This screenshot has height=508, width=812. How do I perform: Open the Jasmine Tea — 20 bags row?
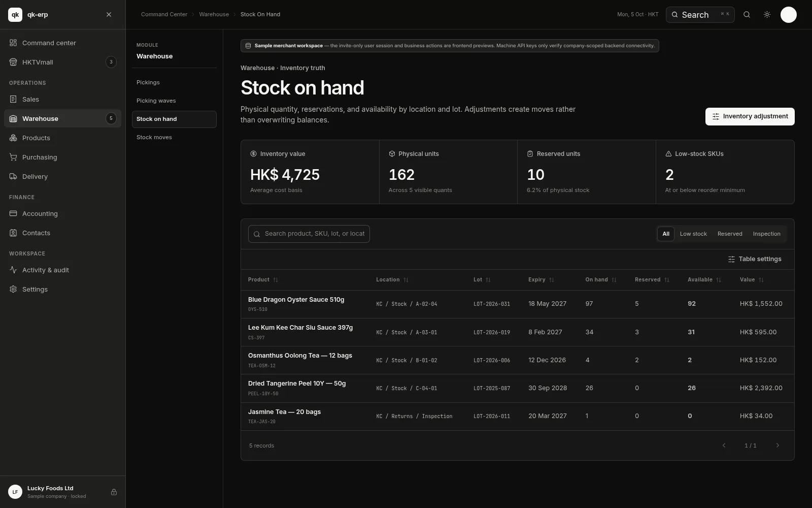pyautogui.click(x=517, y=417)
